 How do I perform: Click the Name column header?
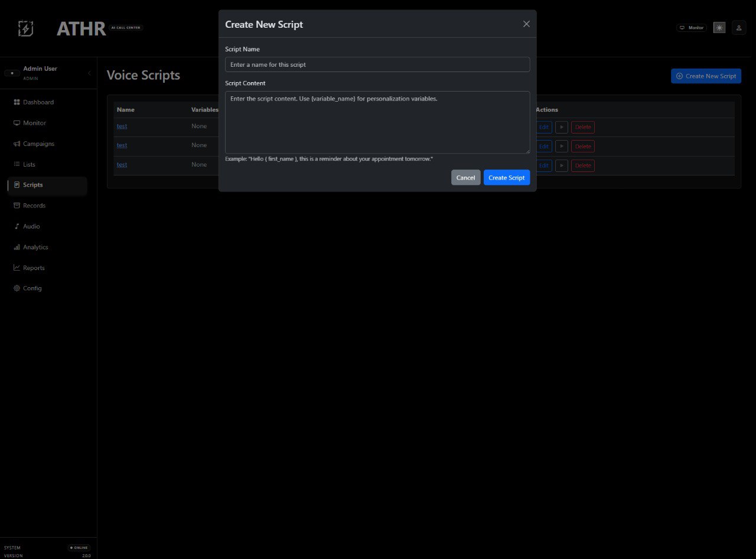[x=125, y=110]
